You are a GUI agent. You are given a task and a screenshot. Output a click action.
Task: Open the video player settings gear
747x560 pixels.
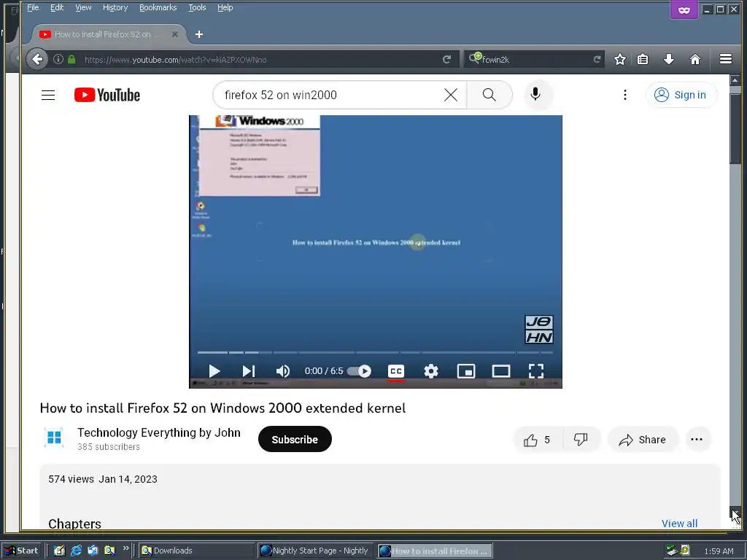click(431, 371)
